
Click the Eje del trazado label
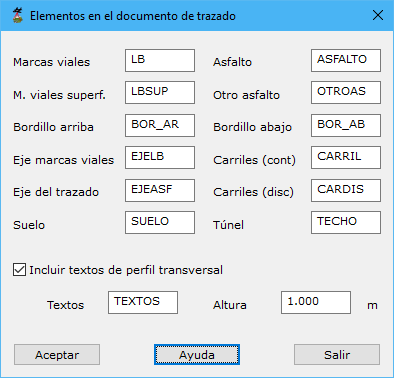point(56,192)
